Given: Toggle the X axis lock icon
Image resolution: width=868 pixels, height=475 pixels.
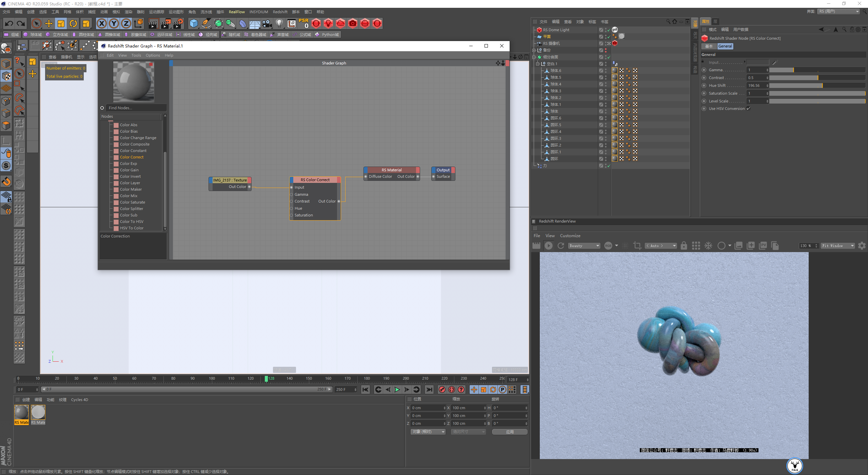Looking at the screenshot, I should click(x=101, y=23).
